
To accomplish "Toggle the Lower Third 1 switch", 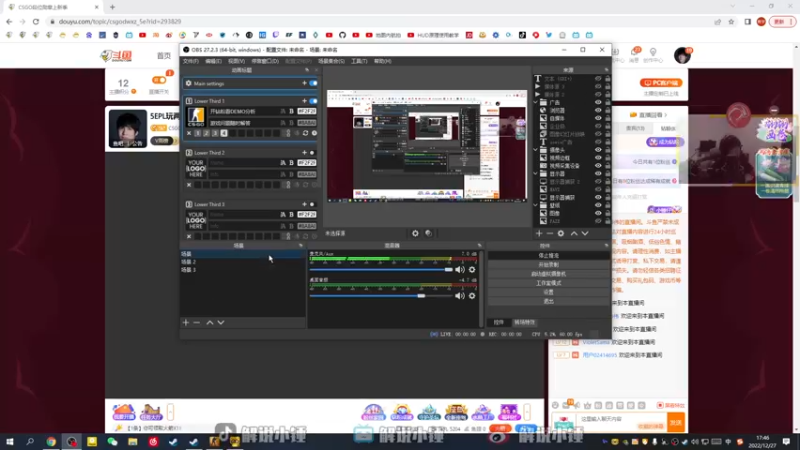I will pyautogui.click(x=313, y=101).
